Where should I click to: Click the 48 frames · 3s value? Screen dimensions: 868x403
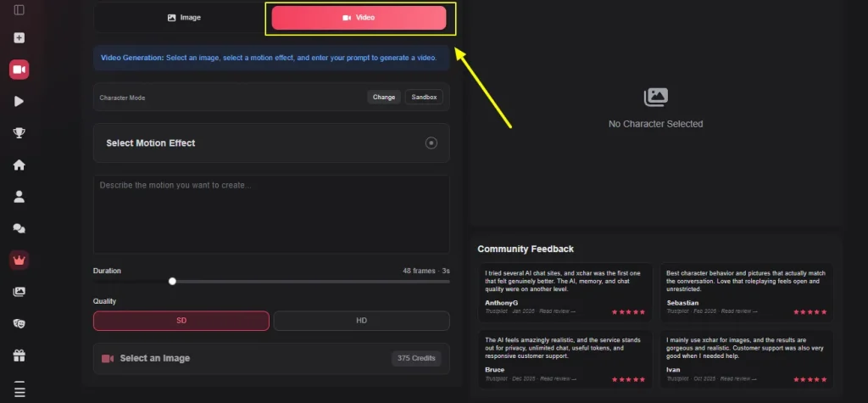(x=426, y=271)
